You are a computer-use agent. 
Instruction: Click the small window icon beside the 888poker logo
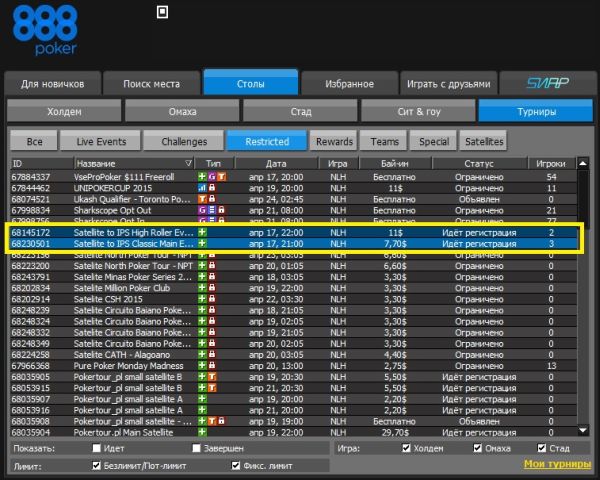163,12
